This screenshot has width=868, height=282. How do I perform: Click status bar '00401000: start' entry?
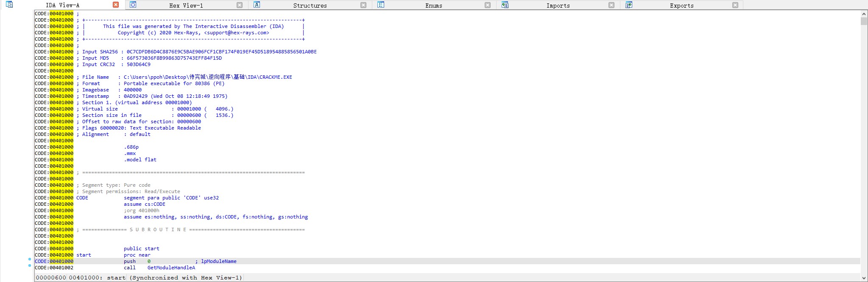[x=97, y=278]
